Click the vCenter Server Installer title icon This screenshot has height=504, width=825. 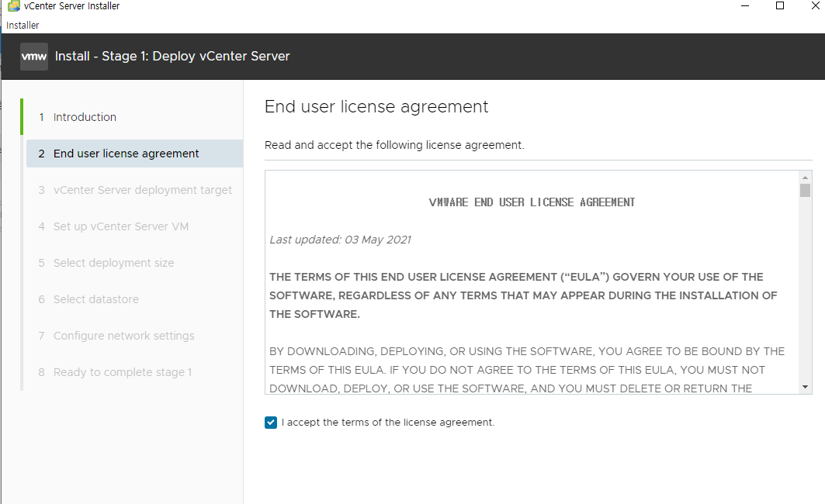pyautogui.click(x=14, y=5)
